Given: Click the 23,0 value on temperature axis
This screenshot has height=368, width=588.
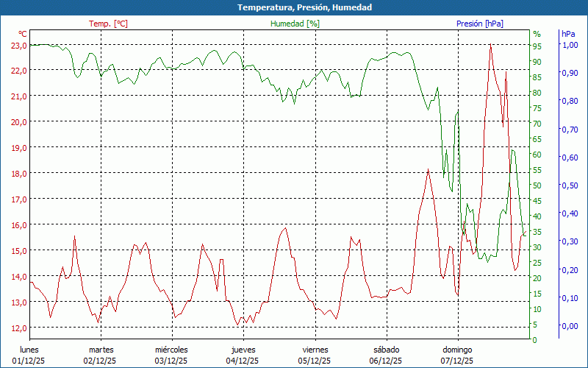Looking at the screenshot, I should pyautogui.click(x=19, y=45).
